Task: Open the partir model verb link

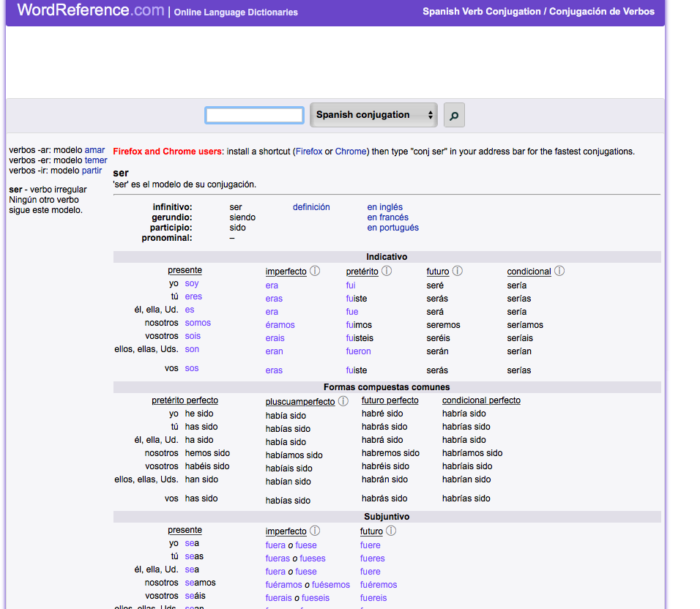Action: [92, 171]
